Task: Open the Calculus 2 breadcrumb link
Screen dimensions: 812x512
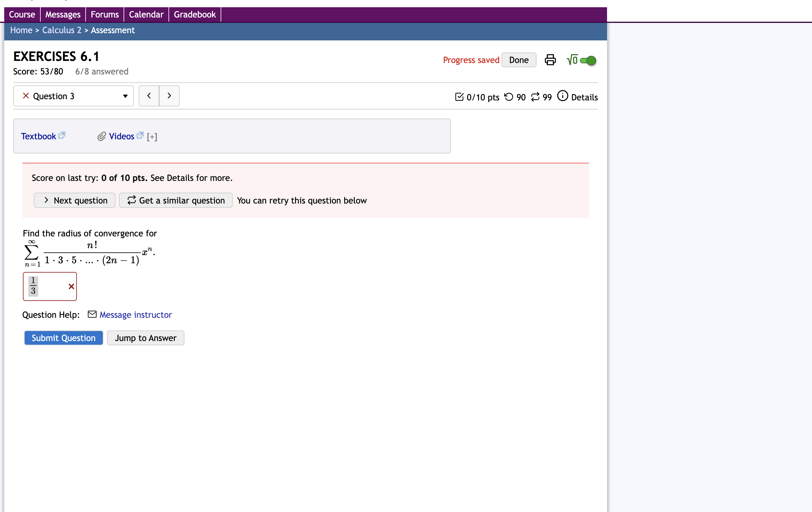Action: pos(61,30)
